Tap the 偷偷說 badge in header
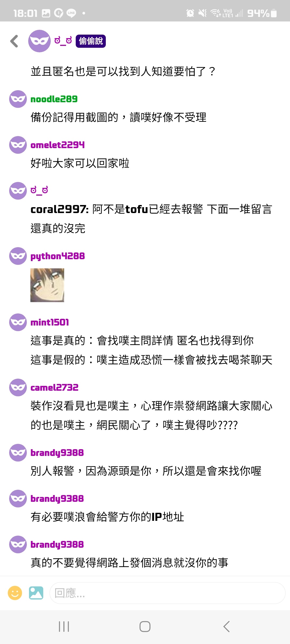This screenshot has height=644, width=290. [91, 41]
